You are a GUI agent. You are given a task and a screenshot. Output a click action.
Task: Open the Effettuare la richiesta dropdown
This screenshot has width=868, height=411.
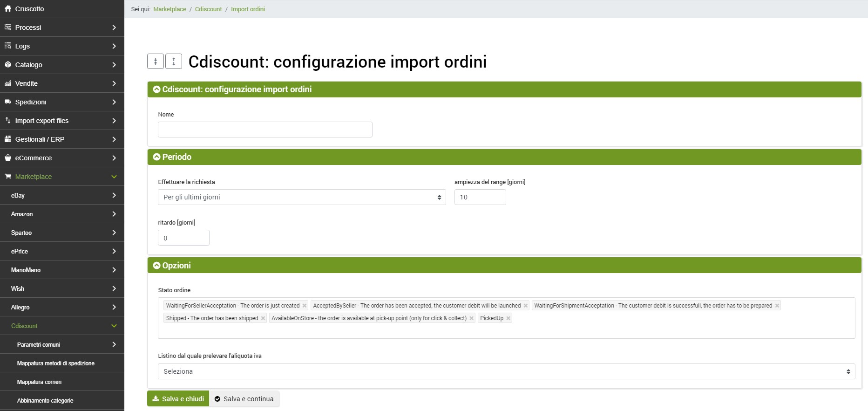coord(302,197)
